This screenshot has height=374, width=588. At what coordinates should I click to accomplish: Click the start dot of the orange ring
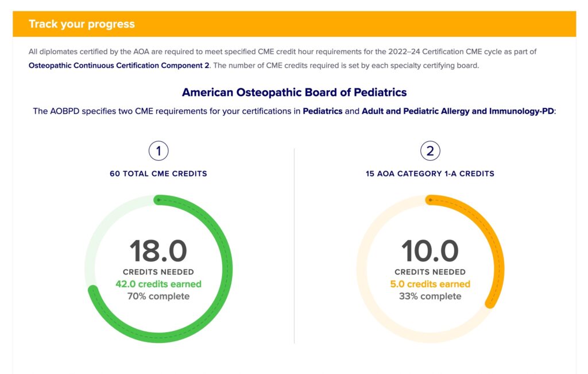click(x=430, y=200)
